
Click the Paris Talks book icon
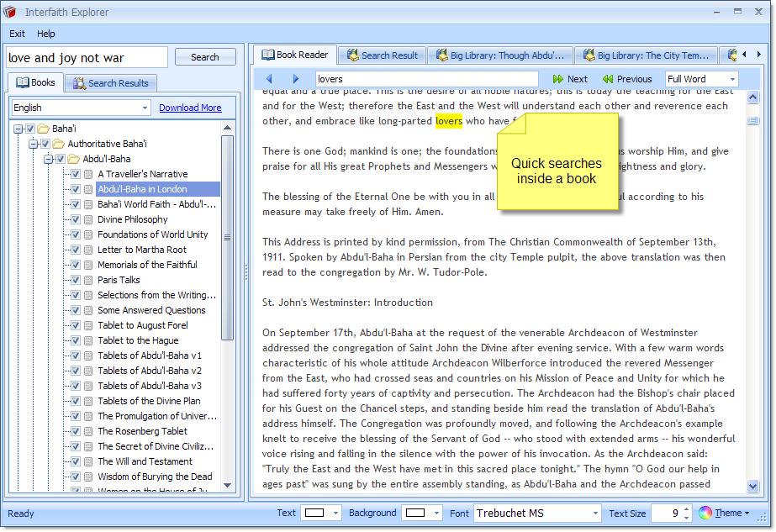click(89, 280)
